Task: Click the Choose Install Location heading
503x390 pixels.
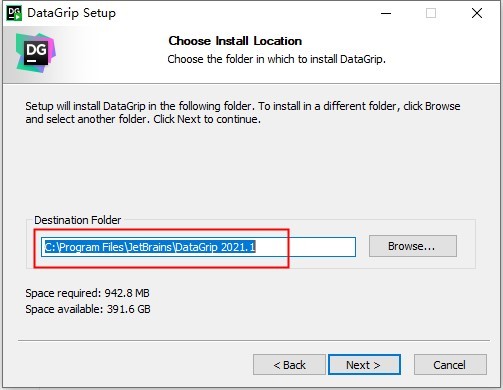Action: tap(235, 41)
